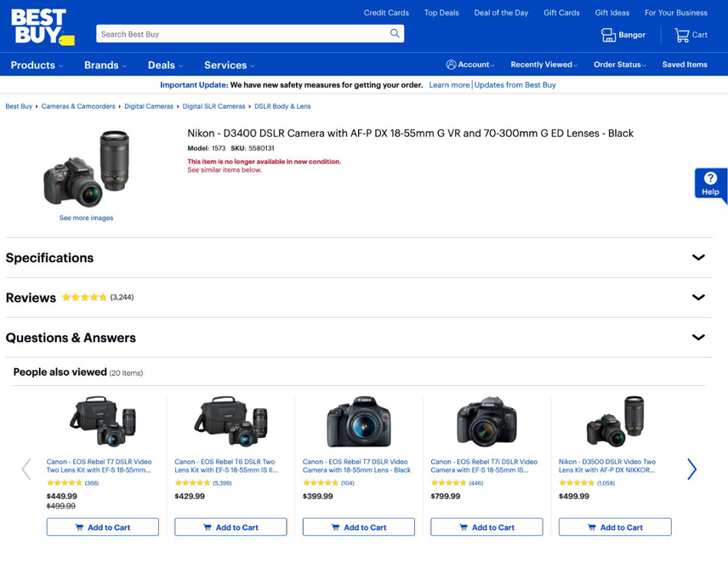Click the store pickup icon next to Bangor
The height and width of the screenshot is (563, 728).
(x=609, y=35)
